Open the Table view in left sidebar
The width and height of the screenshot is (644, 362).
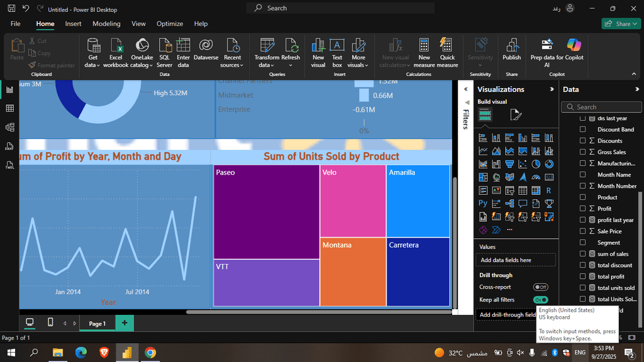(x=9, y=109)
